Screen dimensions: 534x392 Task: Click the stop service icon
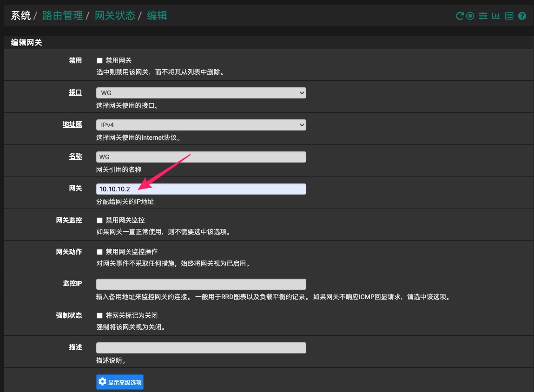[470, 16]
